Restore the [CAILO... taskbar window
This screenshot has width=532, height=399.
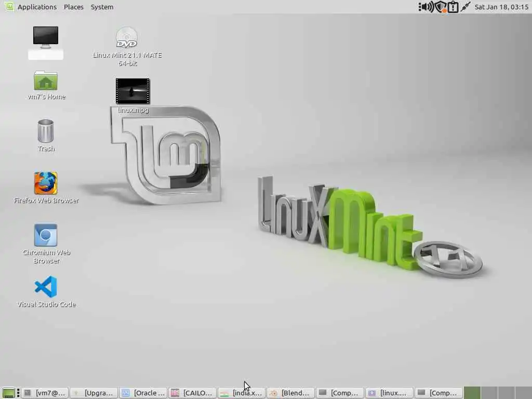[193, 393]
